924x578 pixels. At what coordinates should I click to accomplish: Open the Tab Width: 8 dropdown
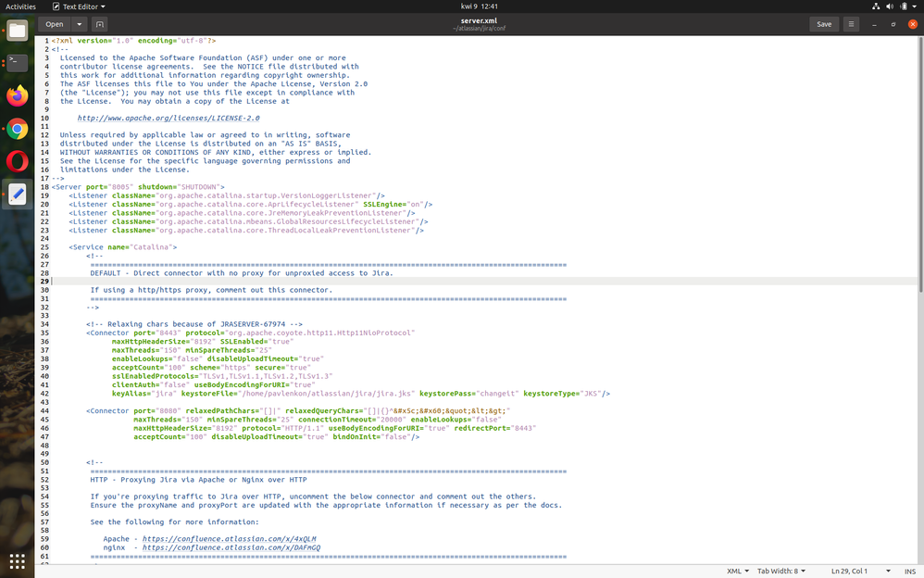(x=780, y=571)
